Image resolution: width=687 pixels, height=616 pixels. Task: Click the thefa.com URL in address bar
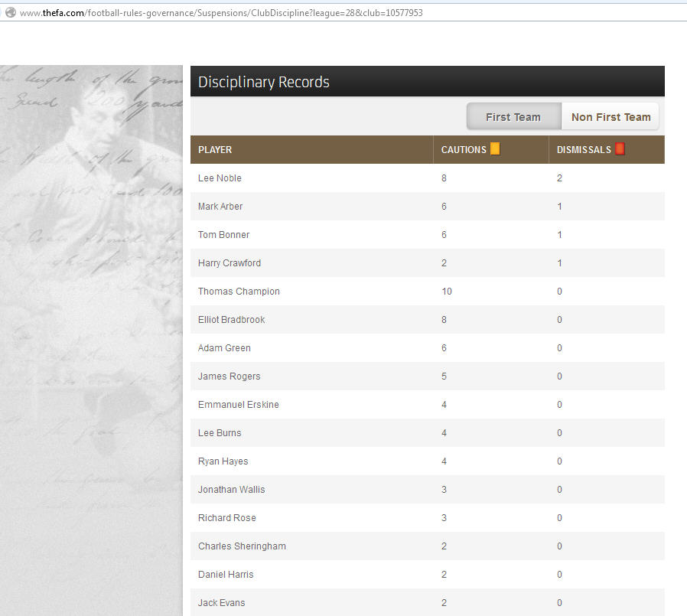pos(221,13)
